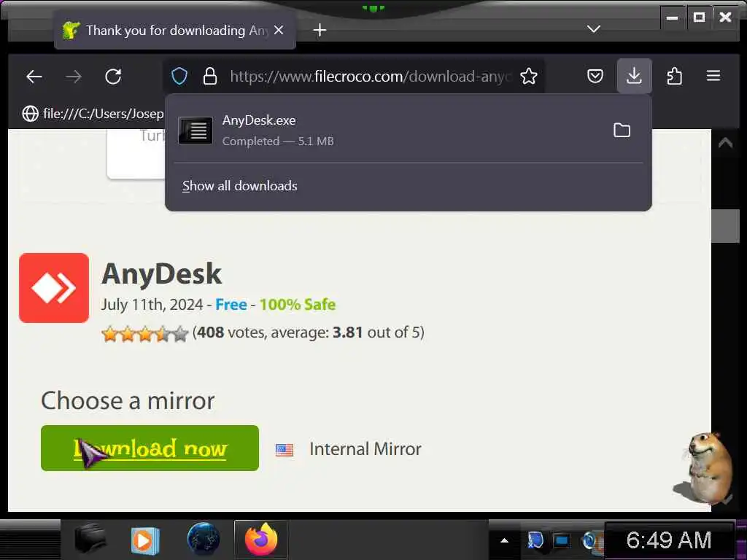
Task: Open the 6:49 AM clock
Action: [x=668, y=540]
